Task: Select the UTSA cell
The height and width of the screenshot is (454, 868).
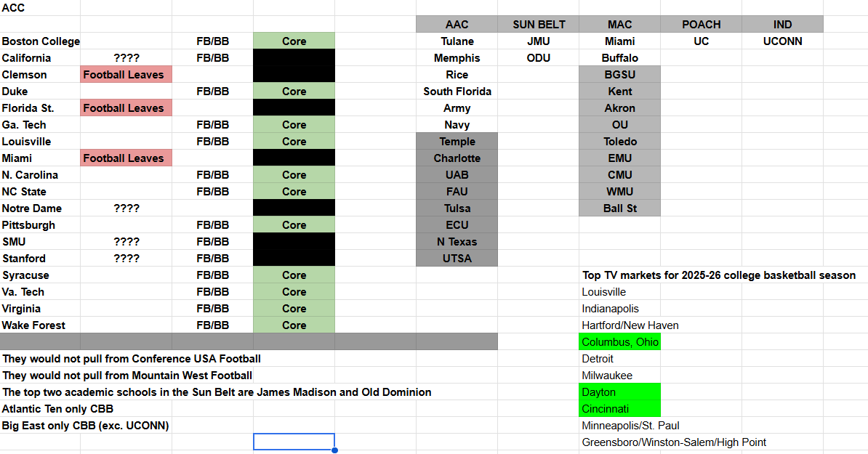Action: (x=457, y=259)
